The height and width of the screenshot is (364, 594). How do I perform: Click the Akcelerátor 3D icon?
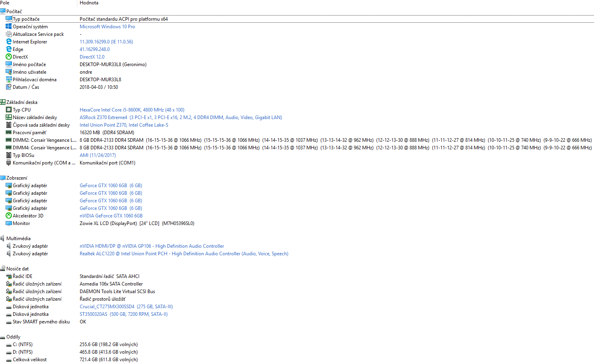click(x=8, y=216)
